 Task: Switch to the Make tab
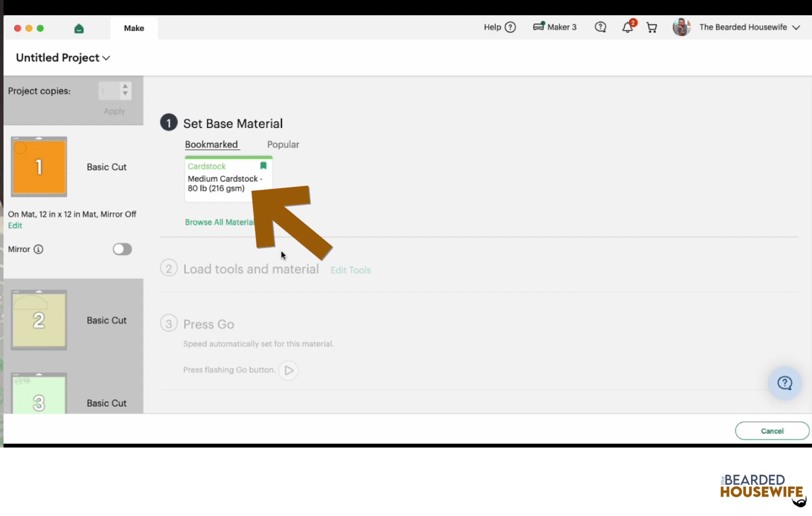tap(134, 28)
